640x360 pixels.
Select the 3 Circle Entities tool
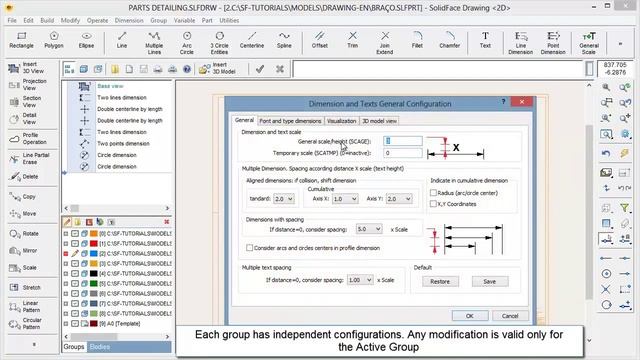tap(219, 42)
